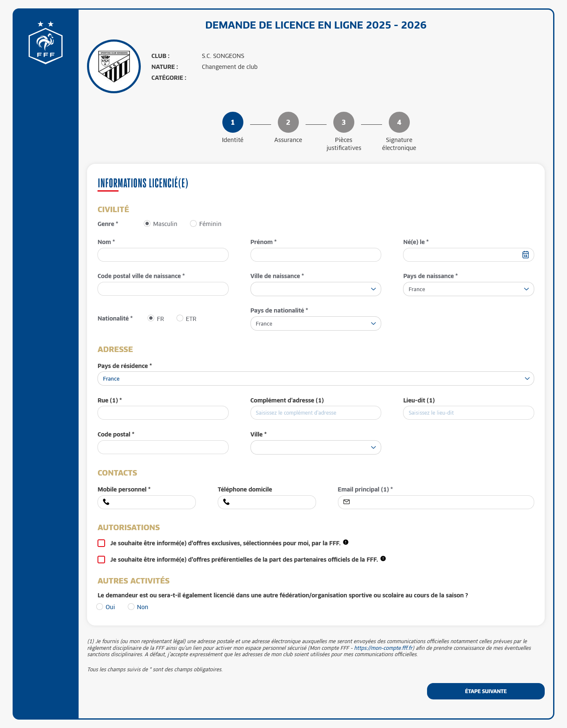Tick the official partners offers checkbox
Viewport: 567px width, 728px height.
(x=101, y=560)
